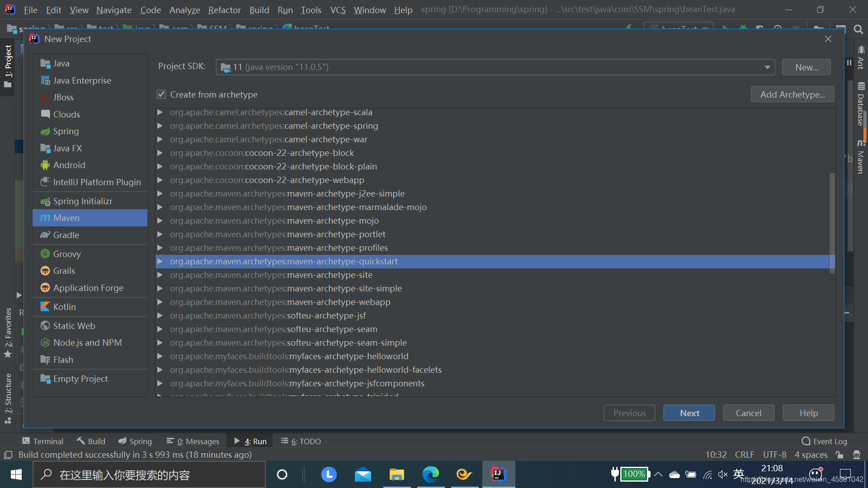Toggle Create from archetype checkbox

tap(161, 94)
